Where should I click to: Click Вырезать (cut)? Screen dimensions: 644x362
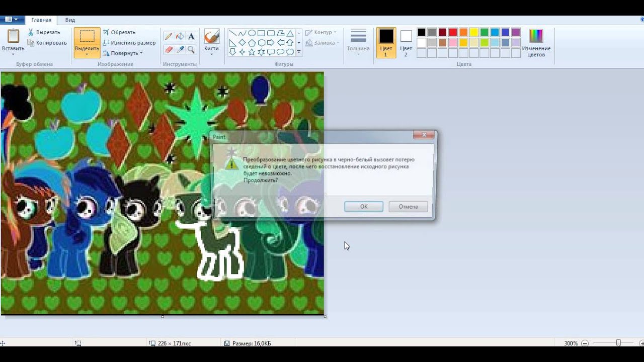point(44,32)
